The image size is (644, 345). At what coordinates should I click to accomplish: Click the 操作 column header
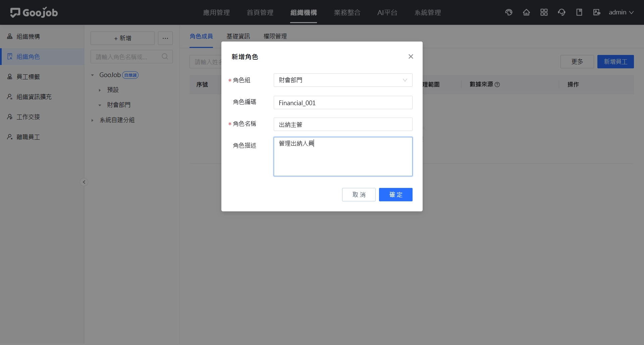(573, 84)
